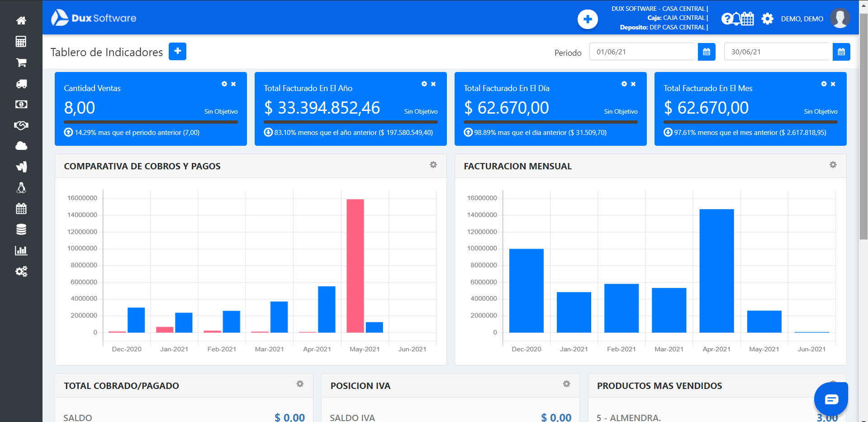Open the W logo sidebar icon
868x422 pixels.
click(21, 167)
